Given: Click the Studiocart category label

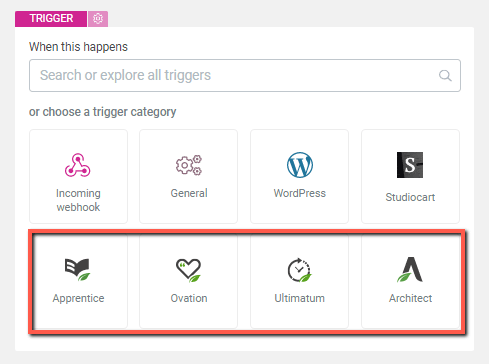Looking at the screenshot, I should pyautogui.click(x=410, y=197).
